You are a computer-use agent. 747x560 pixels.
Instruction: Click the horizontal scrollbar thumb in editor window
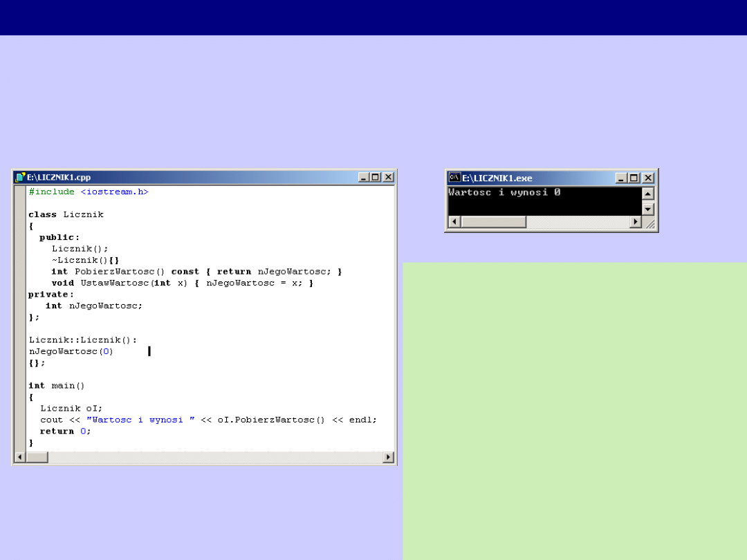point(37,457)
